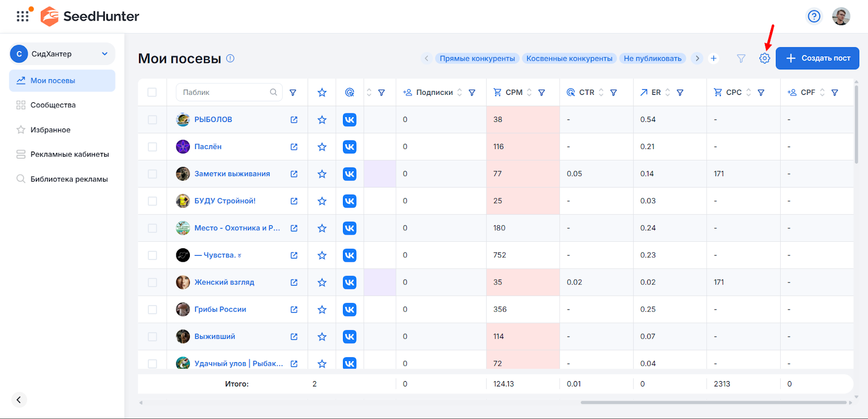Open Сообщества in the sidebar
Viewport: 868px width, 419px height.
[x=53, y=105]
